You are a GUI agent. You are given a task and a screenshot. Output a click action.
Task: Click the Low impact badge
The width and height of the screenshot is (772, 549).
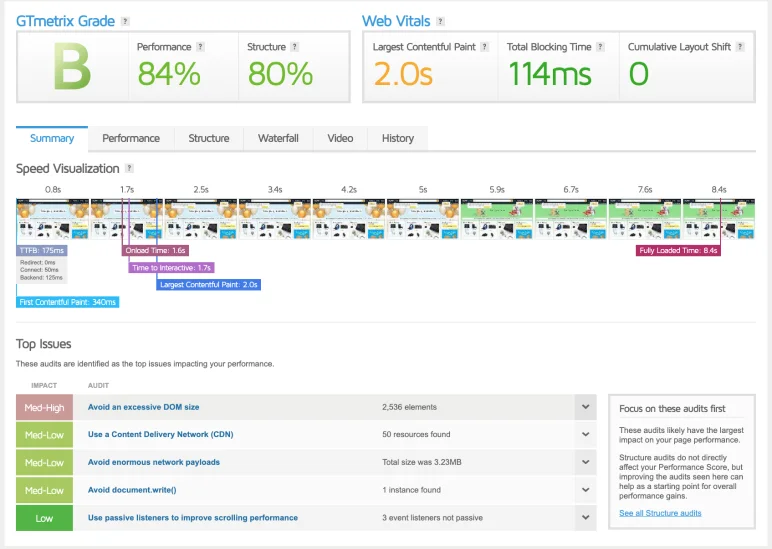[44, 518]
